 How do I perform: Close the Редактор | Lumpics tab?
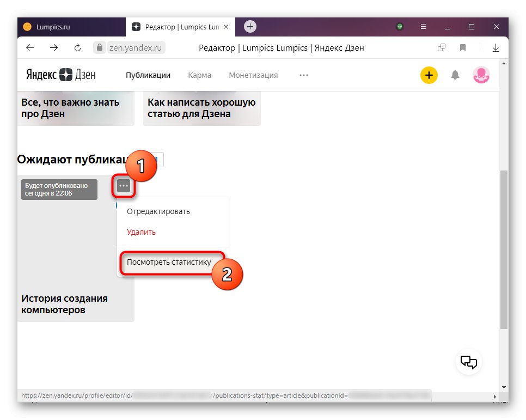[x=226, y=27]
